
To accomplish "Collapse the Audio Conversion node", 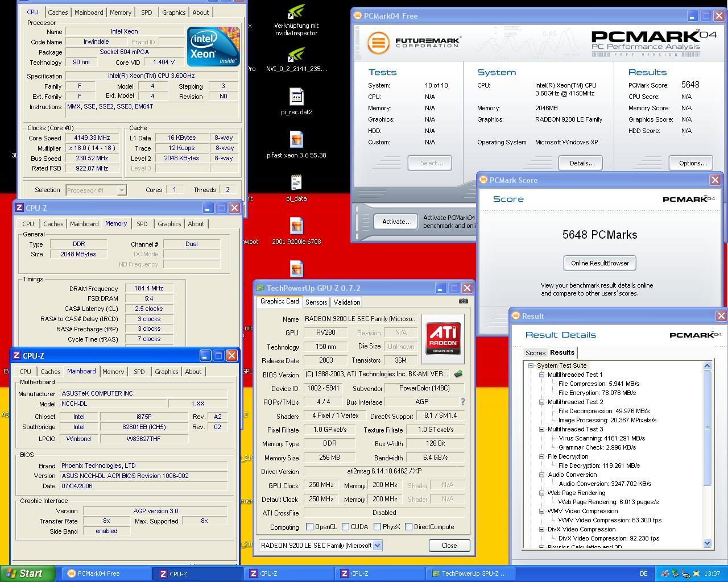I will pyautogui.click(x=542, y=475).
